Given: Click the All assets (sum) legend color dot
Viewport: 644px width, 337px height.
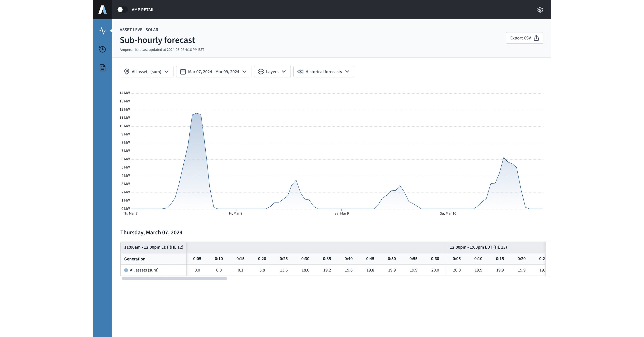Looking at the screenshot, I should [126, 270].
